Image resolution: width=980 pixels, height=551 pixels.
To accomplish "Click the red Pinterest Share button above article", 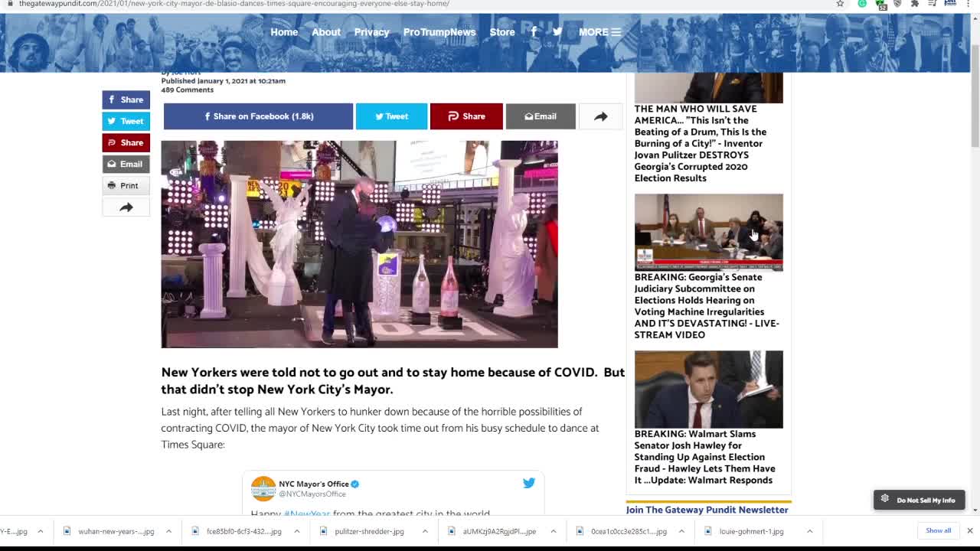I will tap(465, 116).
